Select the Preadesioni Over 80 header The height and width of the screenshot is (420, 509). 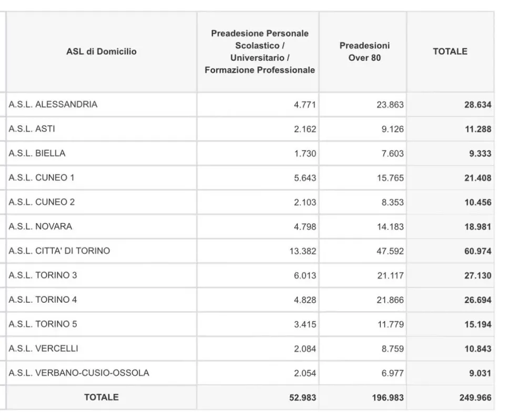[364, 52]
